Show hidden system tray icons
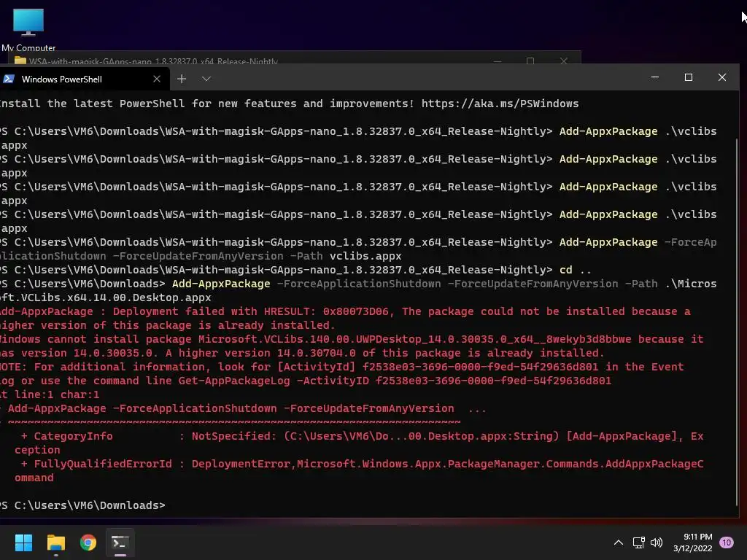Image resolution: width=747 pixels, height=560 pixels. click(x=619, y=542)
